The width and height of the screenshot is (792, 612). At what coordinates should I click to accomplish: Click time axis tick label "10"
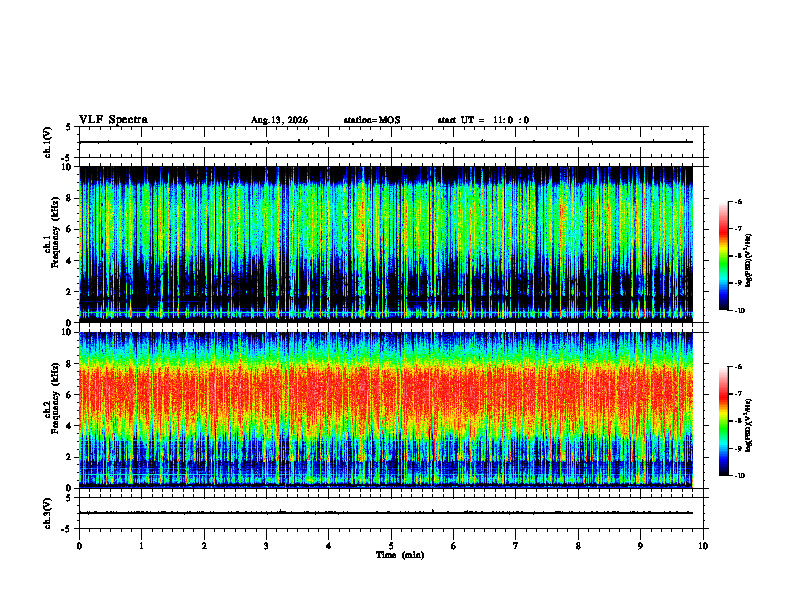[703, 546]
